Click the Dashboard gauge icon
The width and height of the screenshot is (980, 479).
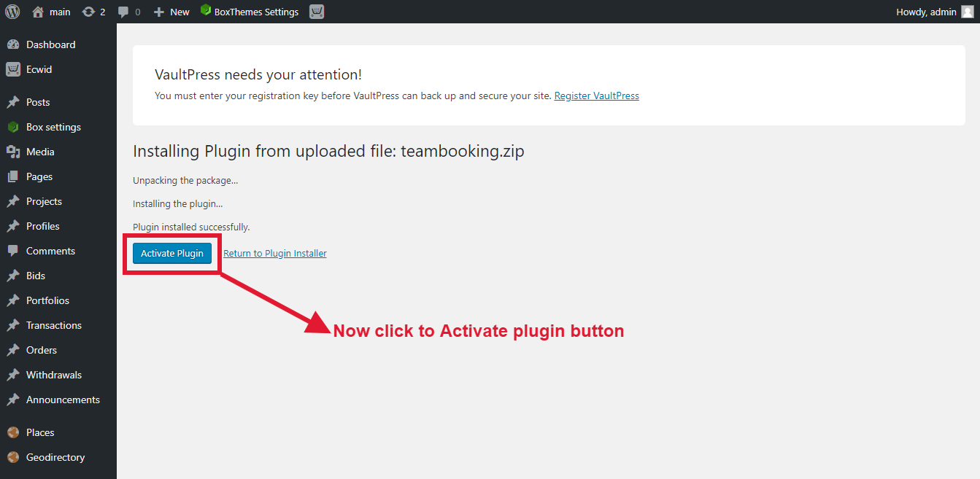click(13, 44)
